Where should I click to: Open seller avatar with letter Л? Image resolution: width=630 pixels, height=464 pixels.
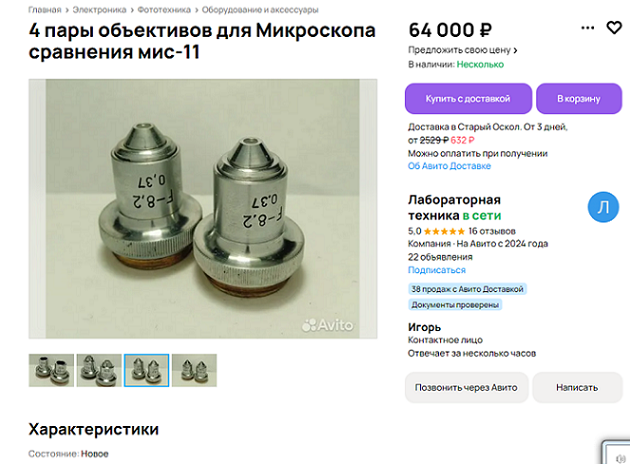603,207
